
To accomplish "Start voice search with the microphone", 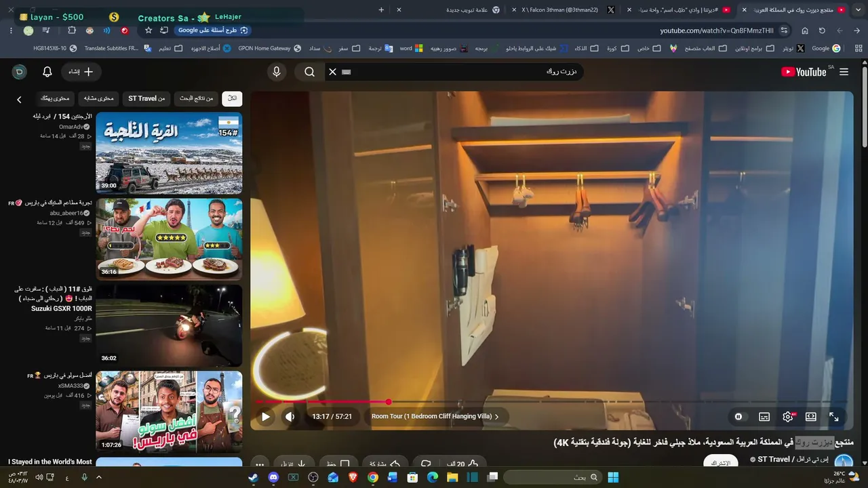I will (x=276, y=72).
